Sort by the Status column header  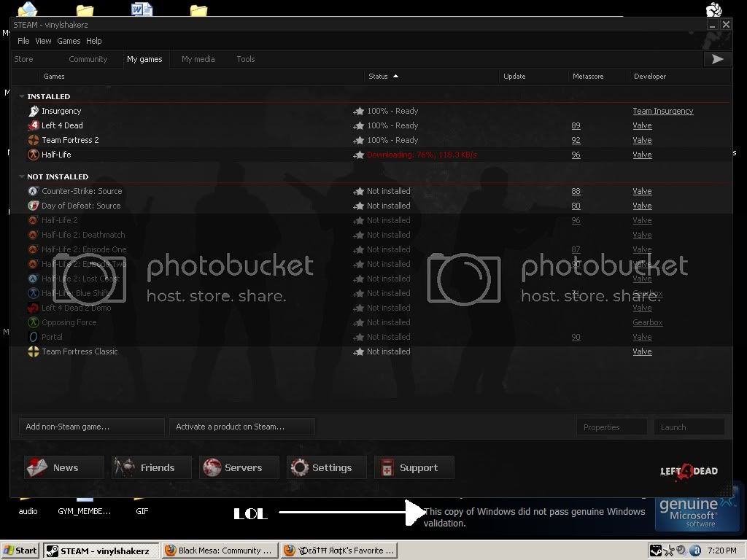[x=379, y=76]
